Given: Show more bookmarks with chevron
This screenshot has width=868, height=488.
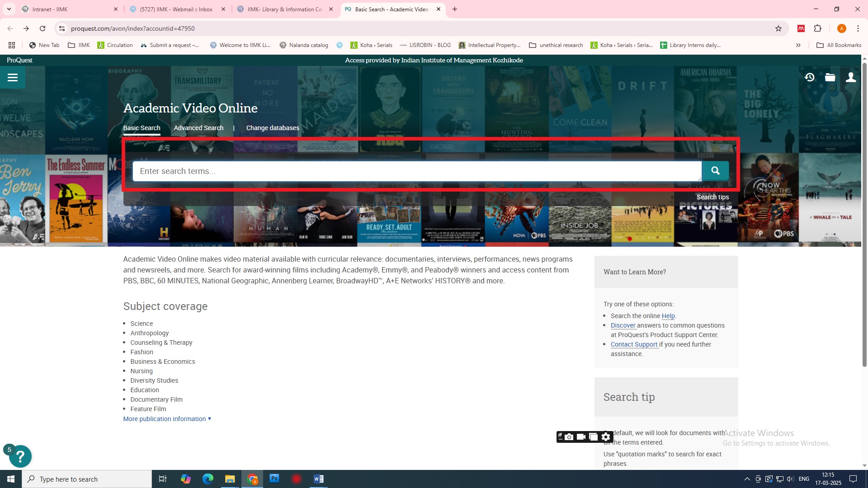Looking at the screenshot, I should pyautogui.click(x=798, y=45).
